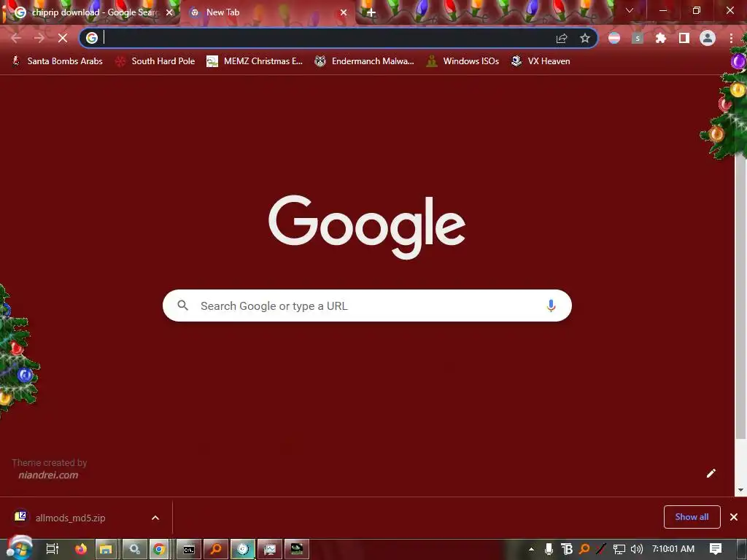This screenshot has width=747, height=560.
Task: Click the share this page icon in address bar
Action: [x=562, y=38]
